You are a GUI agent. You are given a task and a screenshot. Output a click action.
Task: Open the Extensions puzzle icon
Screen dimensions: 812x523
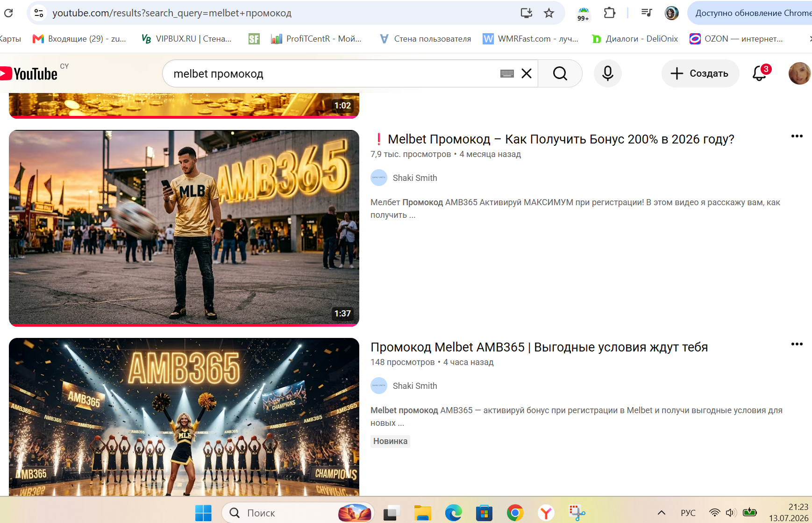click(x=610, y=13)
